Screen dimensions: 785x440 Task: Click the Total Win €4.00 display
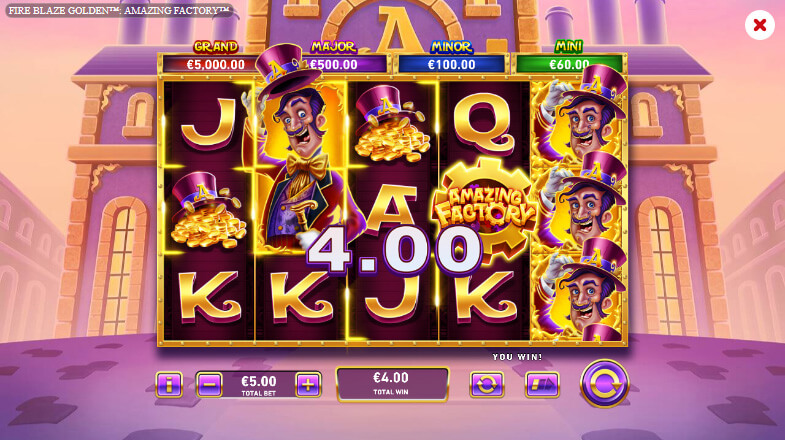point(392,384)
